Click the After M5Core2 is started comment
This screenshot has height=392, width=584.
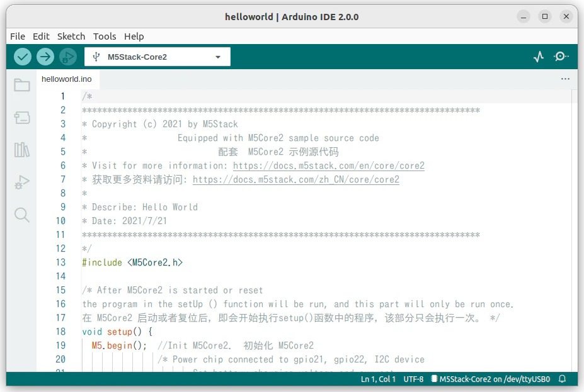click(x=173, y=290)
